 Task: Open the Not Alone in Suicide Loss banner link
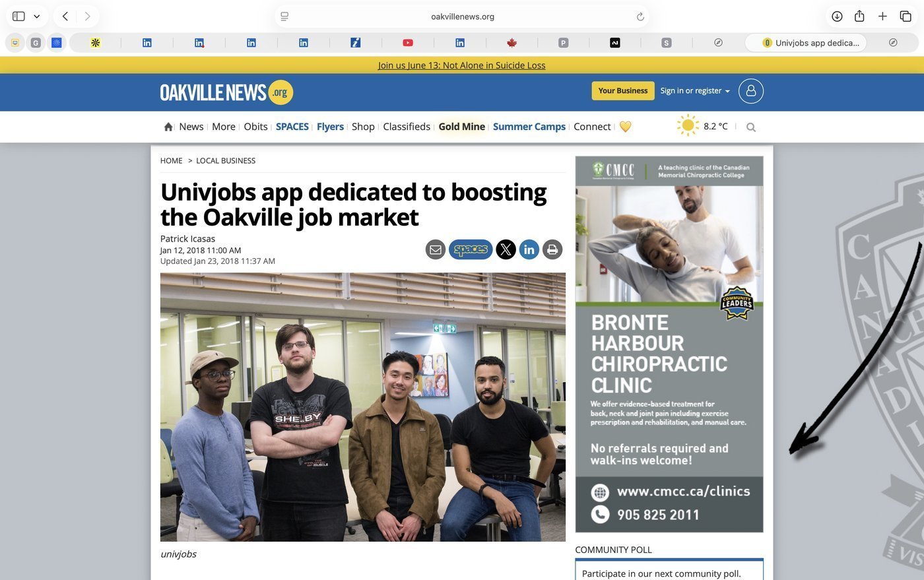(462, 65)
